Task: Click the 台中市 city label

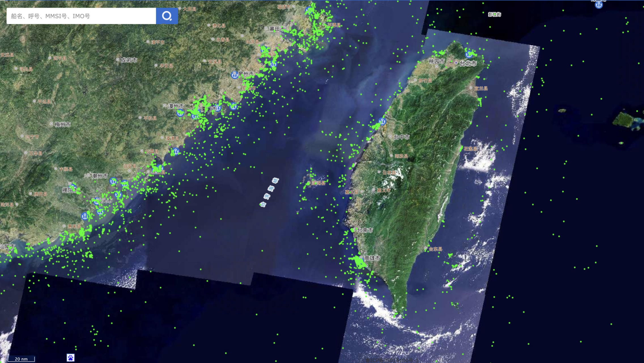Action: 402,137
